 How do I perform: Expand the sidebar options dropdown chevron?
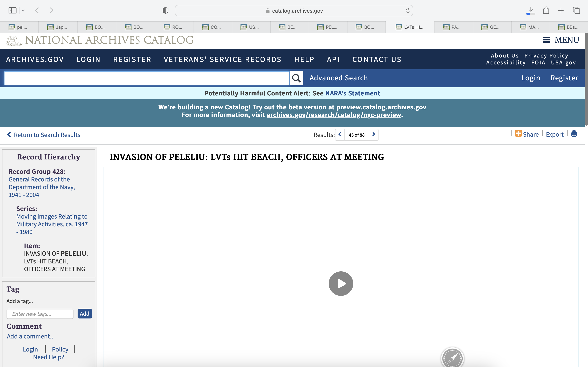coord(23,10)
